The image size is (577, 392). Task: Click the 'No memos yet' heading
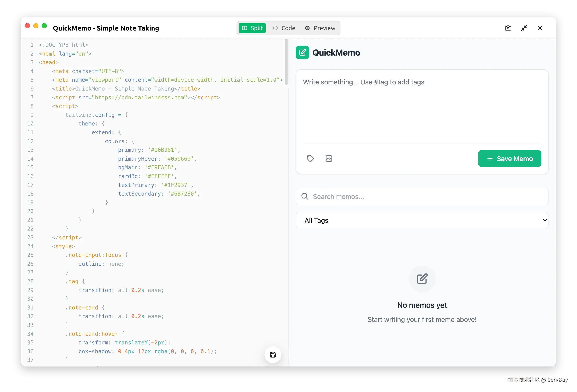click(x=422, y=305)
